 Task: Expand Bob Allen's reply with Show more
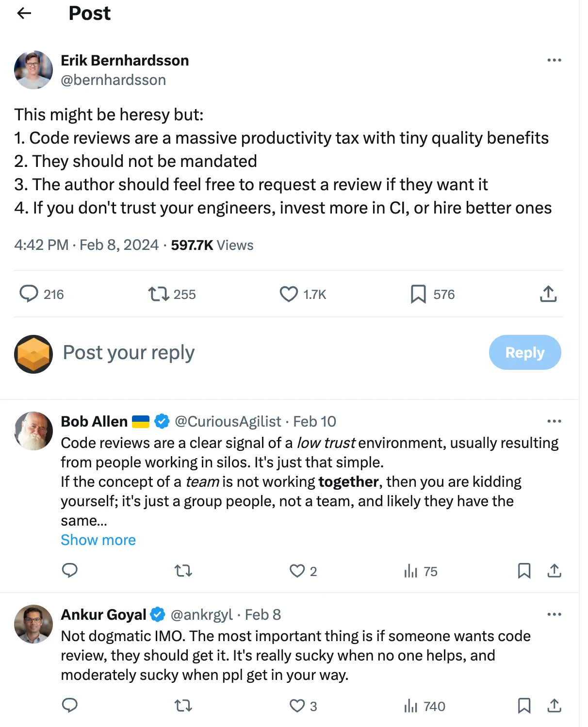pyautogui.click(x=98, y=540)
